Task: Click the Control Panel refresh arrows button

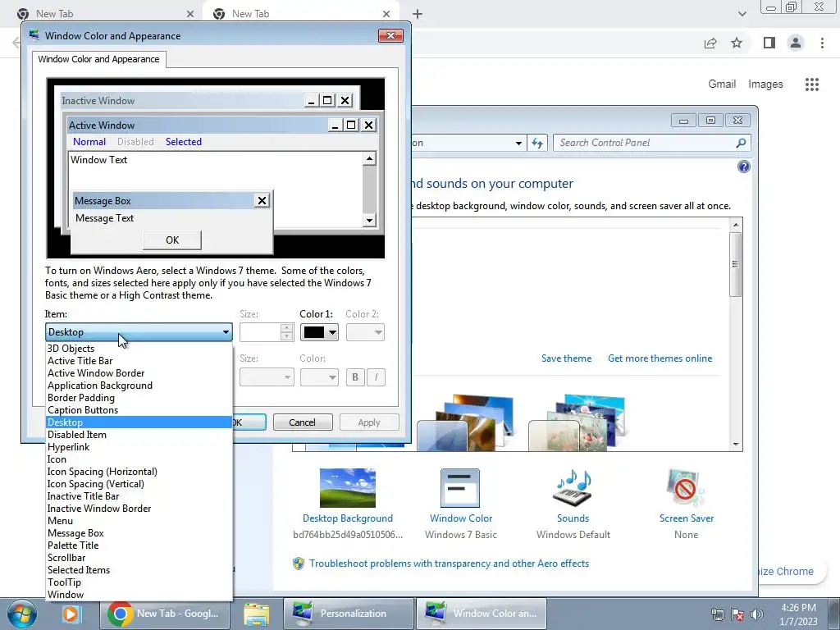Action: [x=537, y=143]
